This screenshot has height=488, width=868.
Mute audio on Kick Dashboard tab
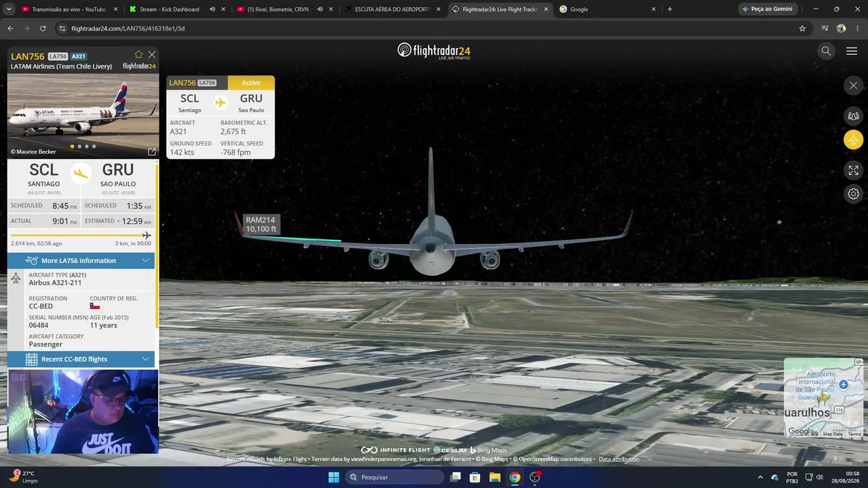tap(212, 9)
